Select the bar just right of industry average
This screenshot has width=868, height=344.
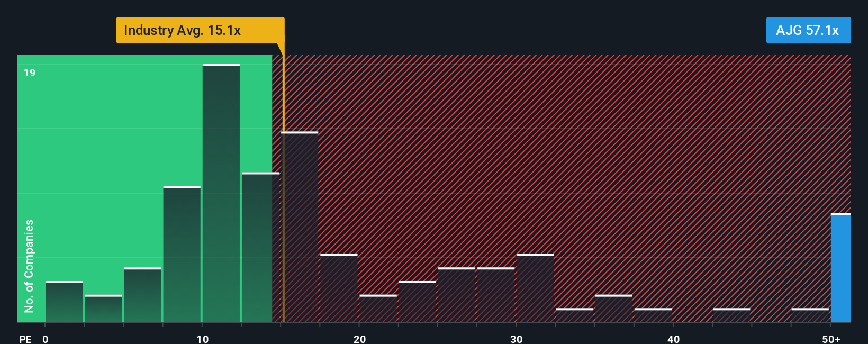[300, 227]
